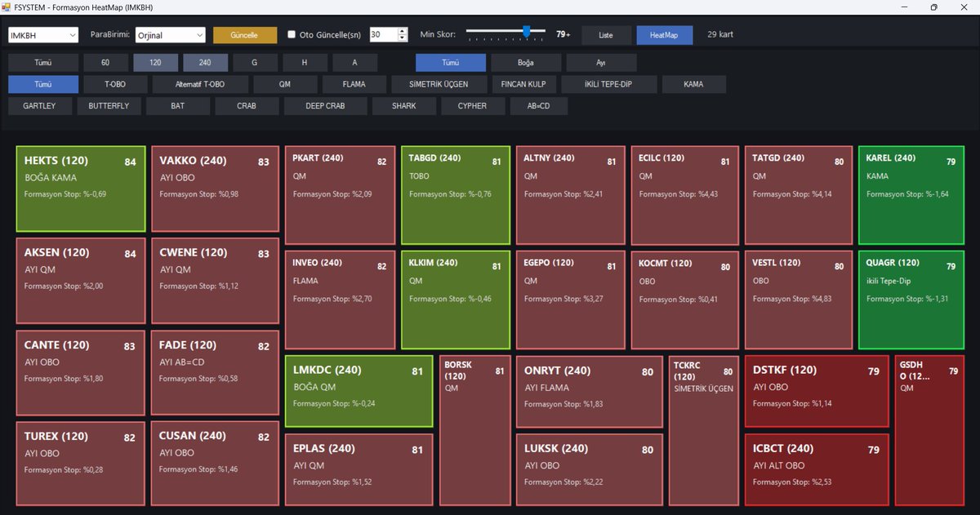This screenshot has height=515, width=980.
Task: Open the TCKRC (120) card
Action: 703,431
